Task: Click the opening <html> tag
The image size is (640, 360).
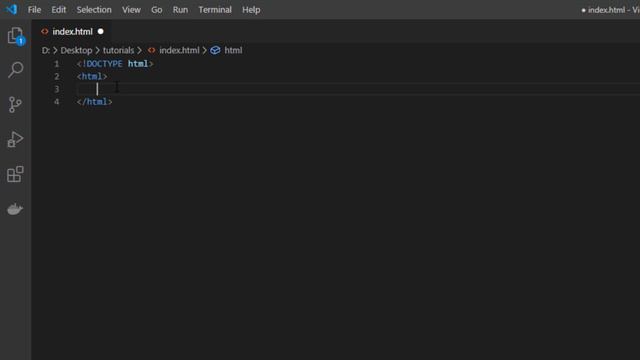Action: coord(92,77)
